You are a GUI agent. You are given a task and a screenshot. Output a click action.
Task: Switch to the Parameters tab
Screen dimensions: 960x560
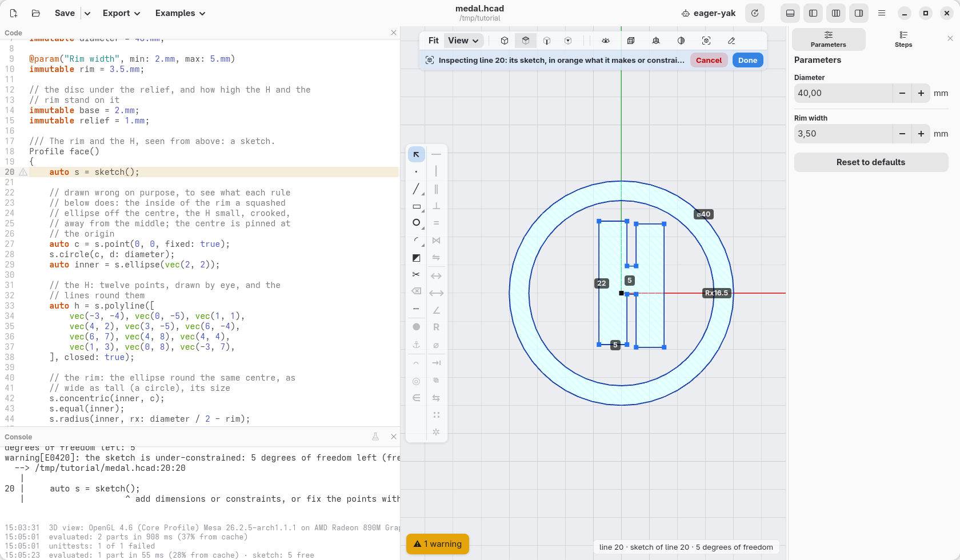829,39
